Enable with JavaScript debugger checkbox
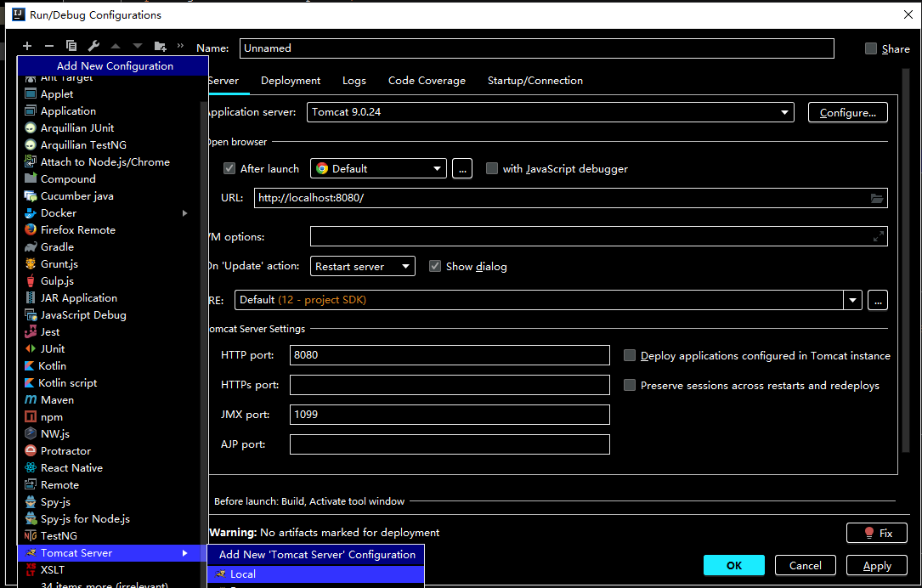Screen dimensions: 922x588 491,169
